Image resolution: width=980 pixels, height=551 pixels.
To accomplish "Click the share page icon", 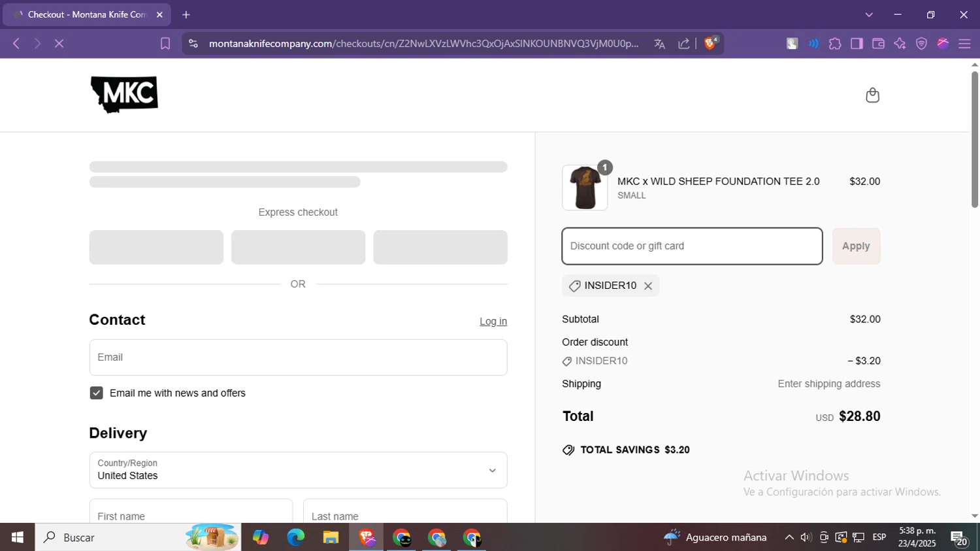I will tap(684, 44).
